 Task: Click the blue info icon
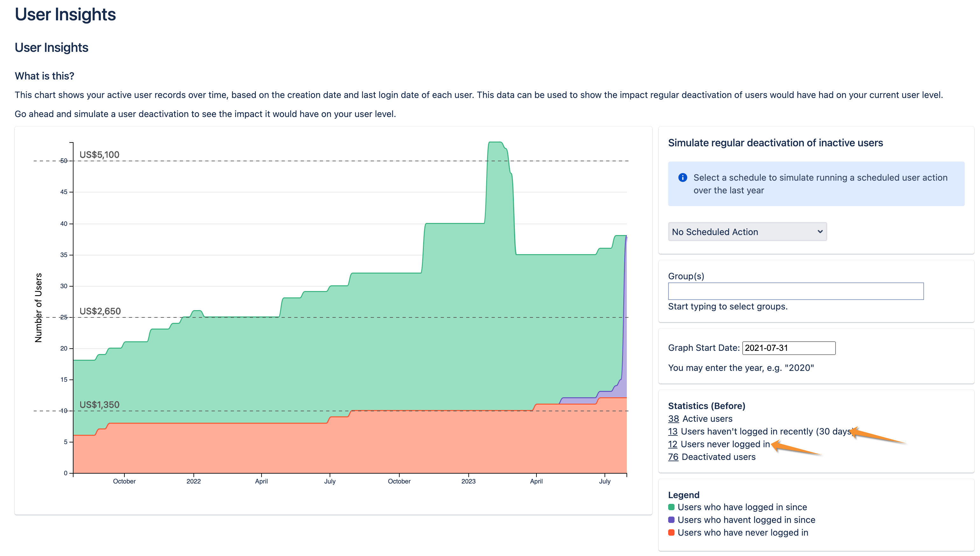click(x=682, y=177)
